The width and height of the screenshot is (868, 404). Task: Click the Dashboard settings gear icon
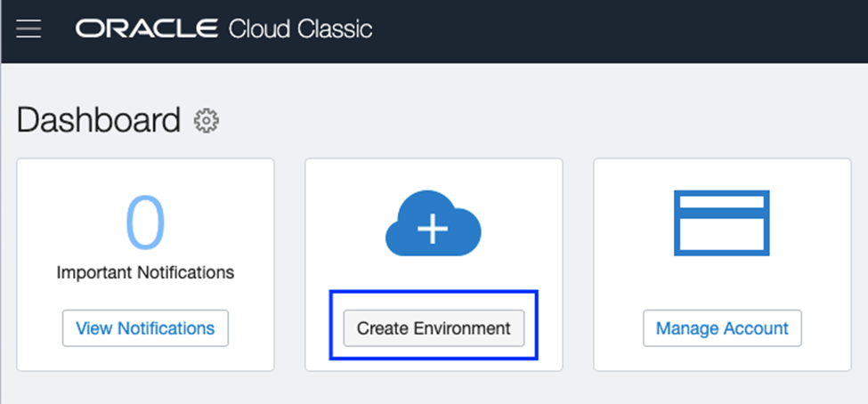[206, 121]
